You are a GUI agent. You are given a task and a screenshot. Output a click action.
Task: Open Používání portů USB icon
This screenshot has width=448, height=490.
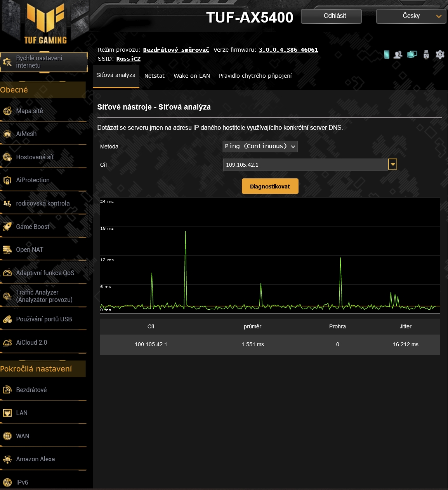[x=7, y=319]
